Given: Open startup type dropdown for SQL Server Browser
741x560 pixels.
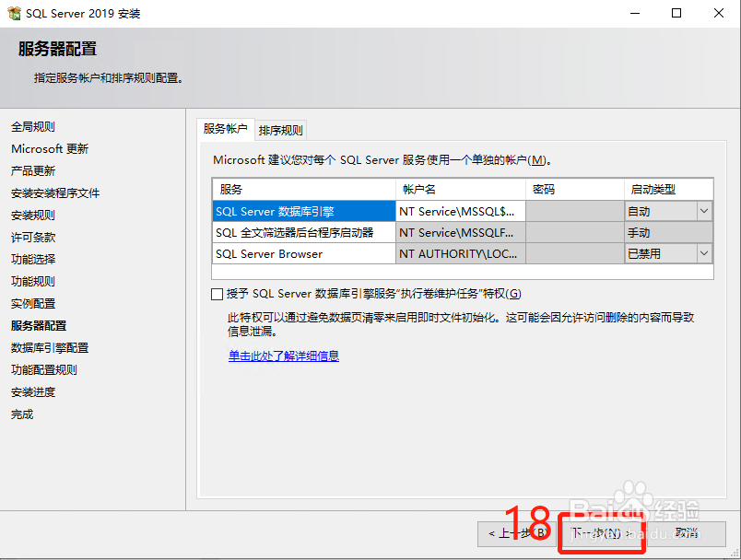Looking at the screenshot, I should click(703, 253).
